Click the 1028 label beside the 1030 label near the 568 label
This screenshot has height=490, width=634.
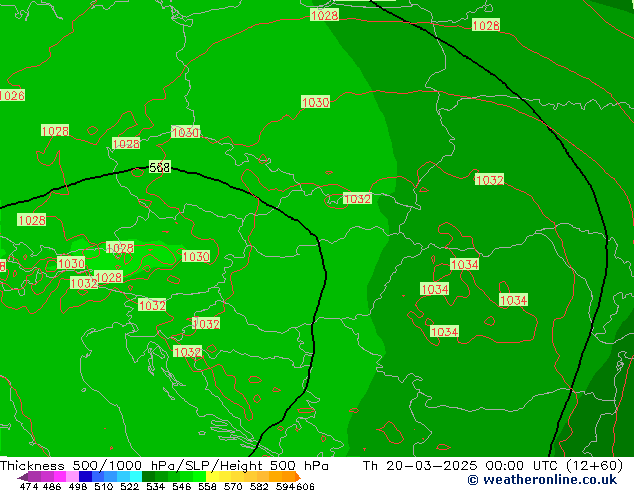pos(126,144)
